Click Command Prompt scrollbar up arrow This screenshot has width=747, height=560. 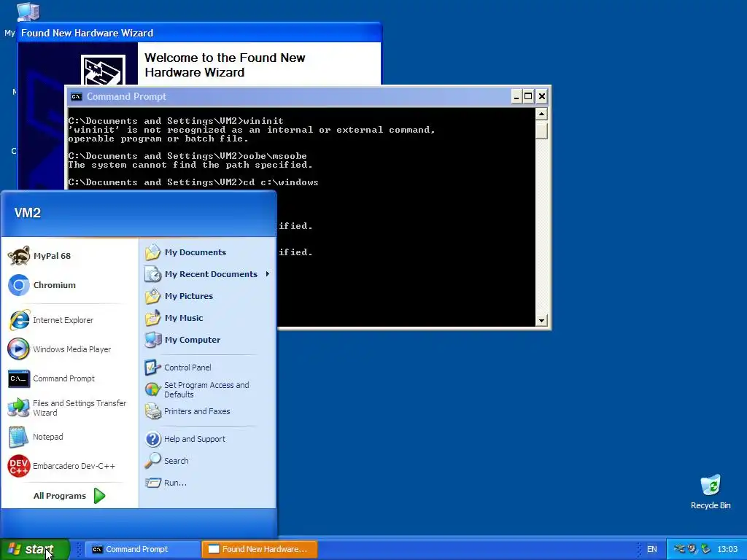[541, 114]
